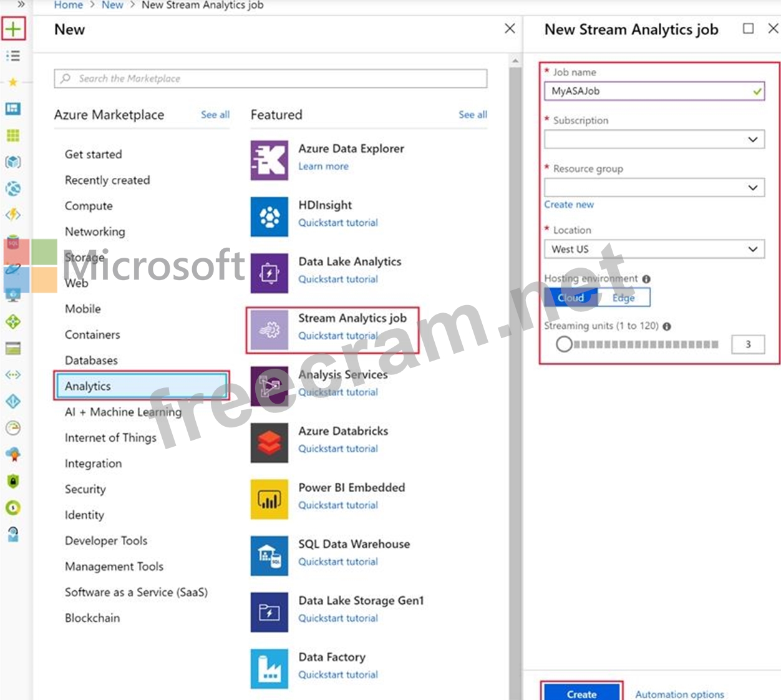Screen dimensions: 781x700
Task: Click the Azure Data Explorer tile icon
Action: pos(269,160)
